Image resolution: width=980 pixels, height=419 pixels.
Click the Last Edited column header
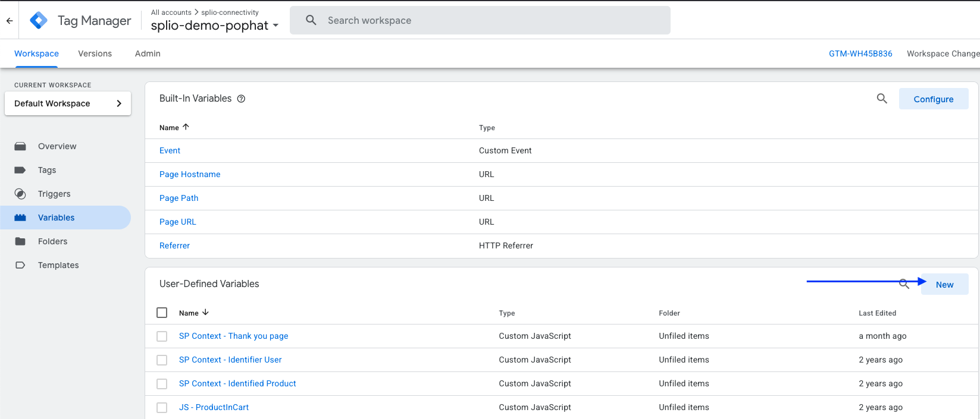(x=877, y=313)
